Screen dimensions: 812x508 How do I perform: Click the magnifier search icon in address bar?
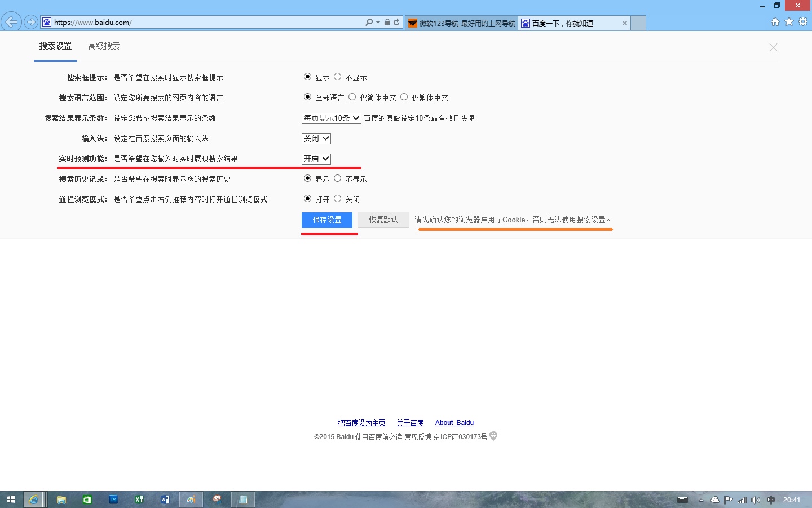[x=369, y=22]
